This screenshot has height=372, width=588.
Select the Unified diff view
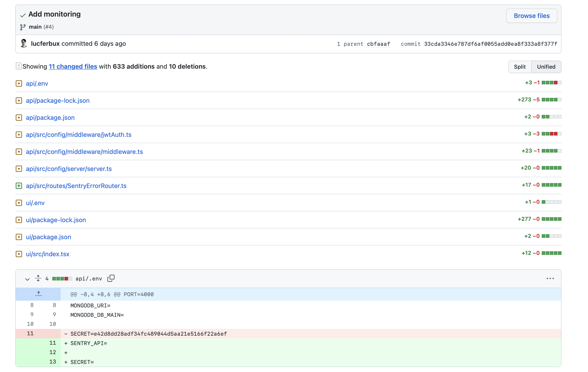[x=546, y=67]
